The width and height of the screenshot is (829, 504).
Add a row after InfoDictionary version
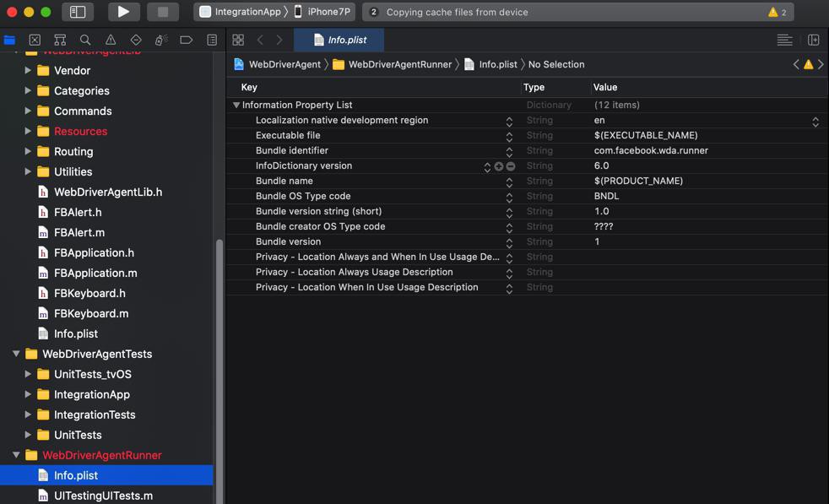499,166
